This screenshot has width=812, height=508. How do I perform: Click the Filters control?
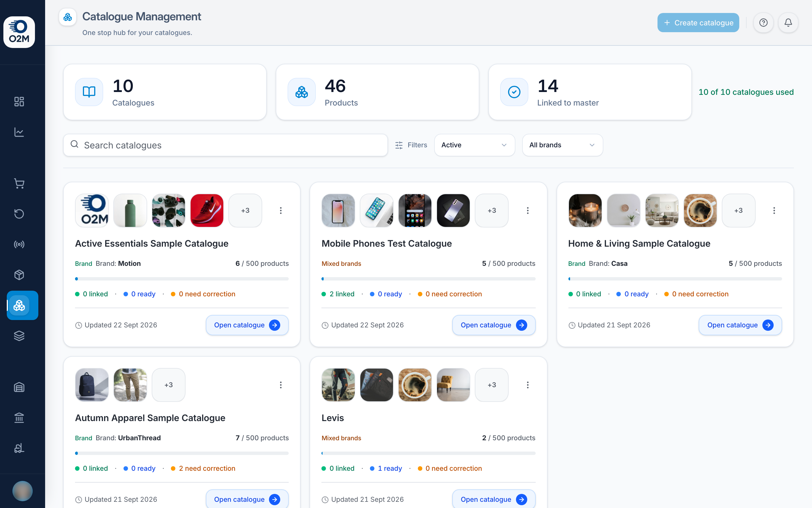411,145
